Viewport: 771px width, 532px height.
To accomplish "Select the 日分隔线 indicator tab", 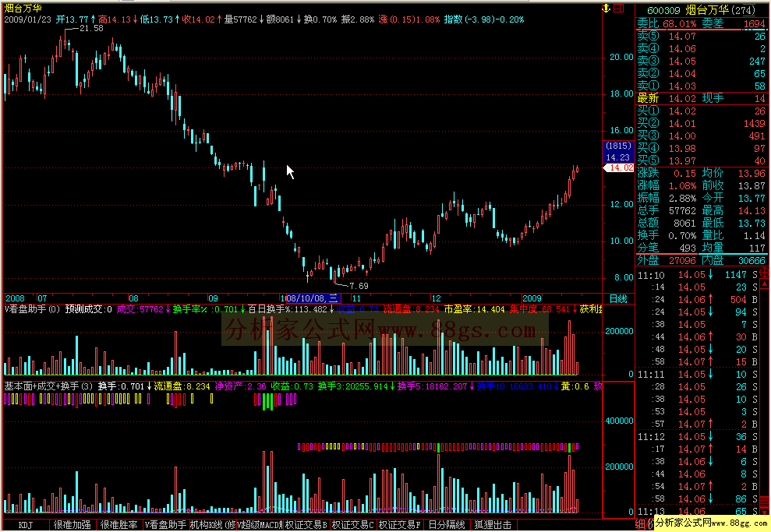I will point(446,525).
